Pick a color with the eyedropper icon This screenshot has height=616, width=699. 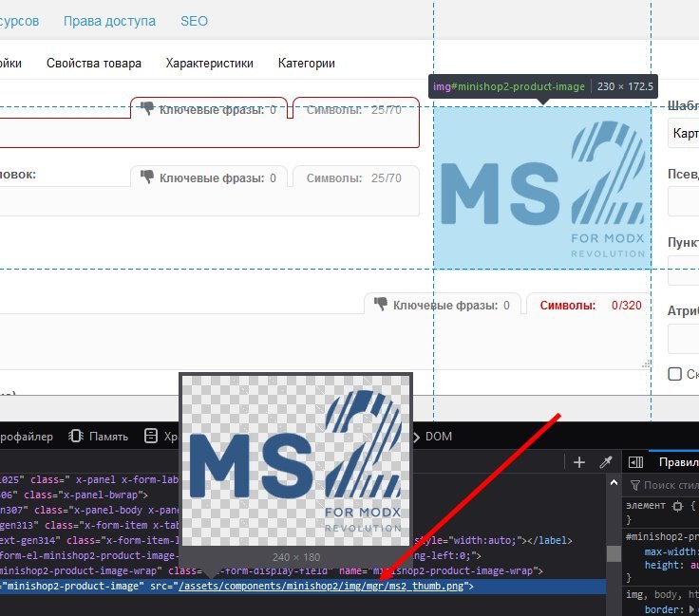click(x=606, y=462)
